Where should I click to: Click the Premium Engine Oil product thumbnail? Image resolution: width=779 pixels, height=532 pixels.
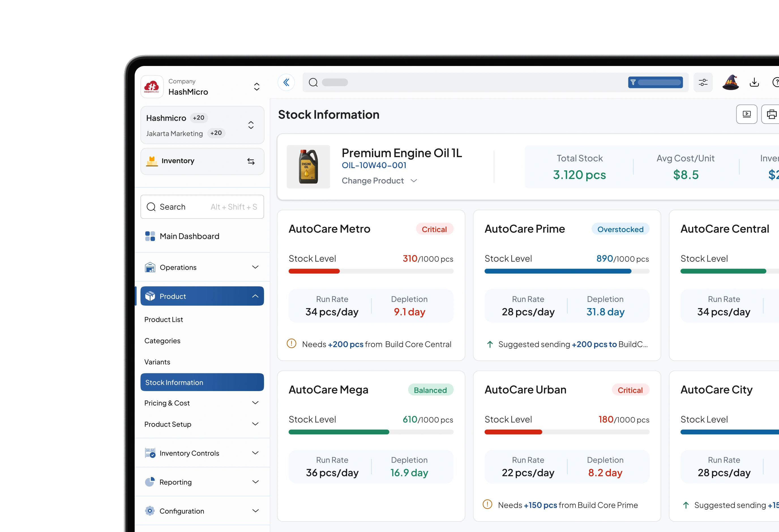coord(308,167)
